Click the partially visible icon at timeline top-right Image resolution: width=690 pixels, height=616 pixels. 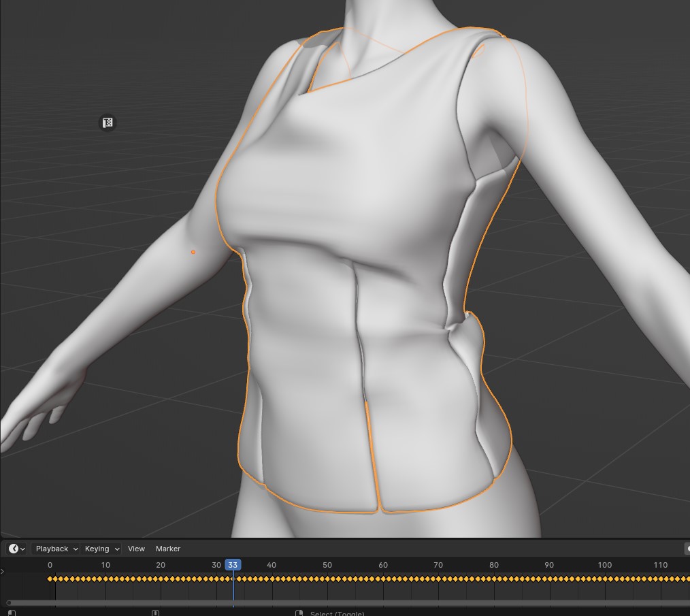687,549
